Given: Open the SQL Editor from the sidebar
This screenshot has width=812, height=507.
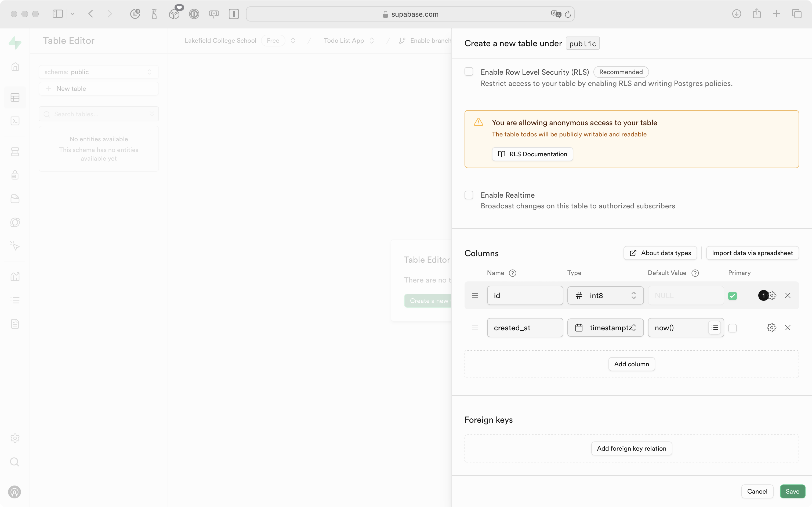Looking at the screenshot, I should [x=15, y=121].
